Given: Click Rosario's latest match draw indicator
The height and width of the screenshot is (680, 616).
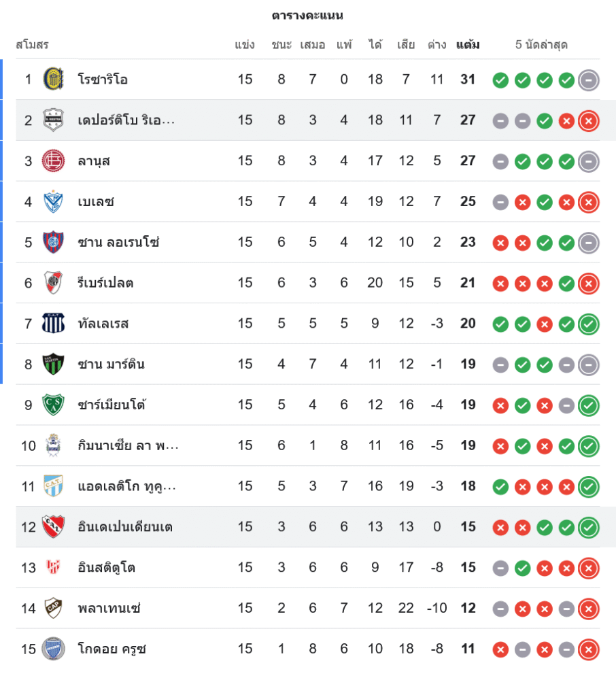Looking at the screenshot, I should point(588,80).
